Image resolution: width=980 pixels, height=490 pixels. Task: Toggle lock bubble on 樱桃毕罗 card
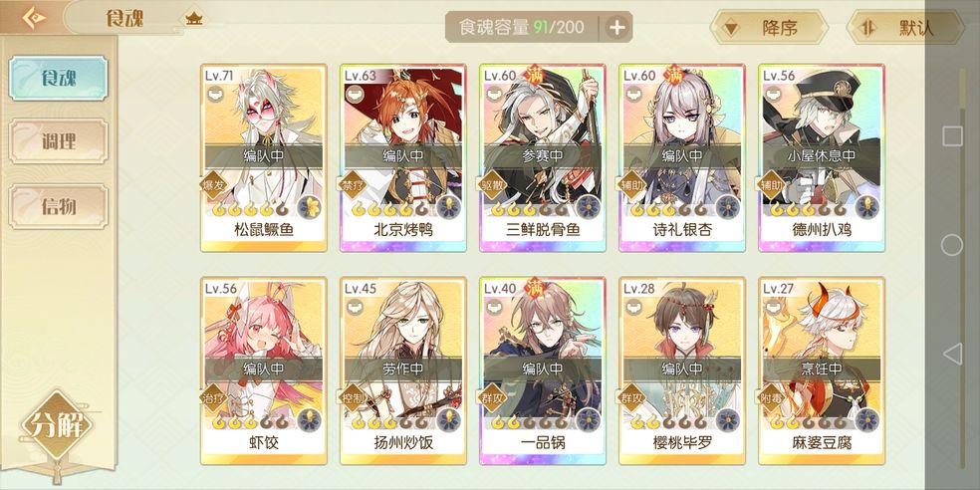coord(632,308)
